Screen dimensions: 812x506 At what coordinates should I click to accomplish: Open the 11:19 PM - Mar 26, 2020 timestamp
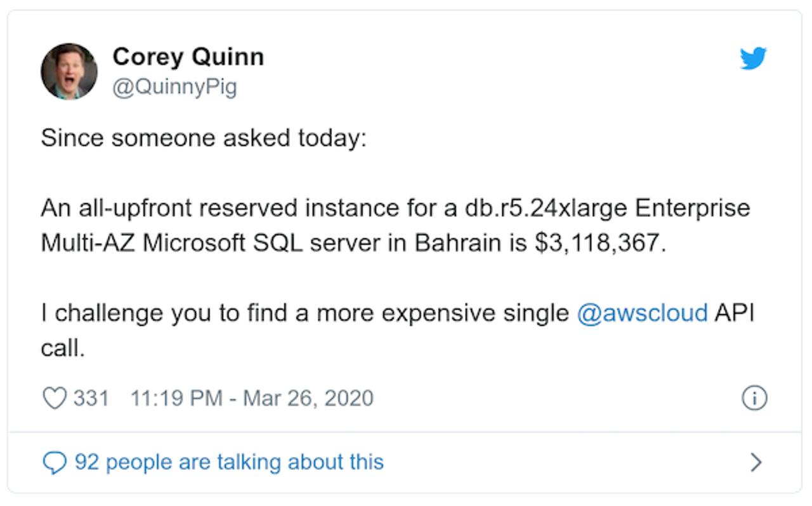click(x=252, y=398)
